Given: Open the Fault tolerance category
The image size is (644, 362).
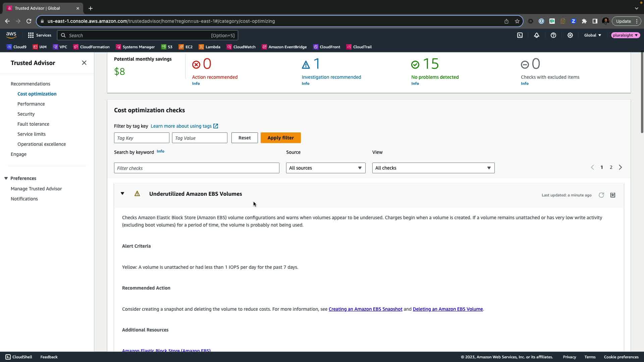Looking at the screenshot, I should click(33, 124).
